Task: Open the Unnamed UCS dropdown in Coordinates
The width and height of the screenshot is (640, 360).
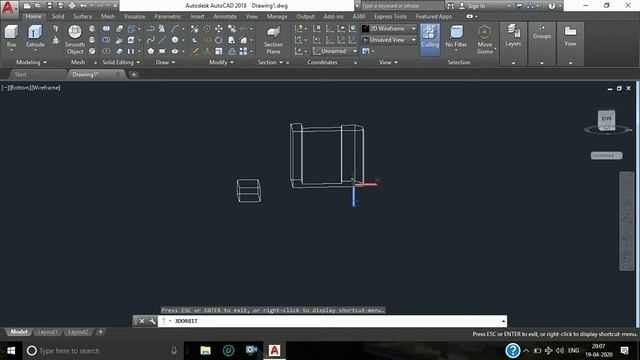Action: pyautogui.click(x=335, y=51)
